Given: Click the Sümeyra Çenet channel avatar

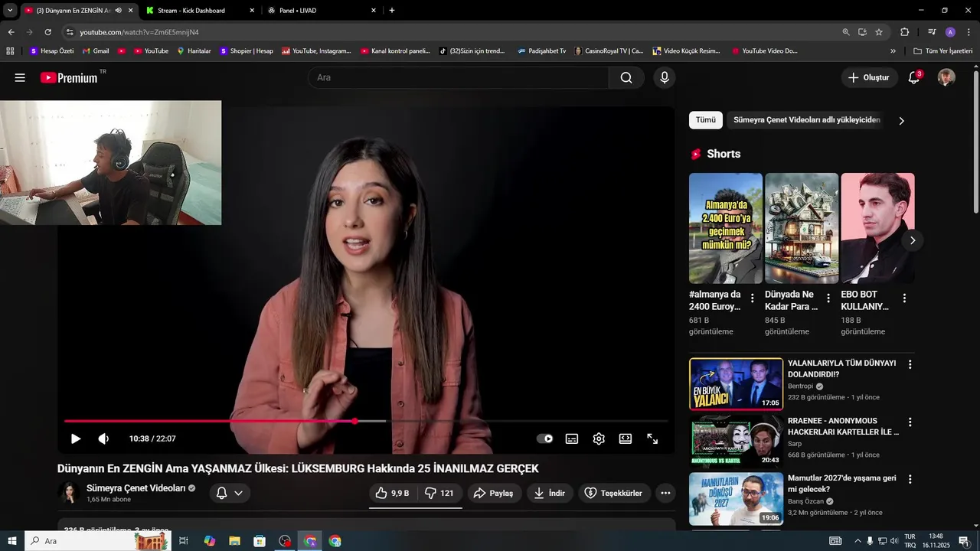Looking at the screenshot, I should [69, 493].
